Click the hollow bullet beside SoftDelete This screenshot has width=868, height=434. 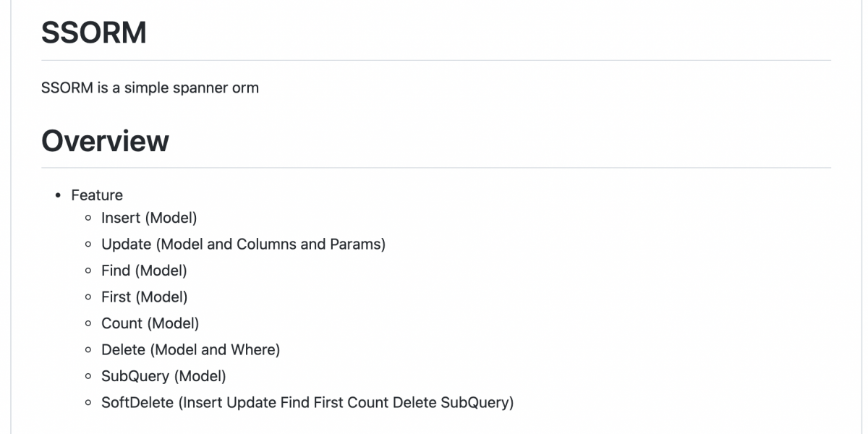[88, 404]
